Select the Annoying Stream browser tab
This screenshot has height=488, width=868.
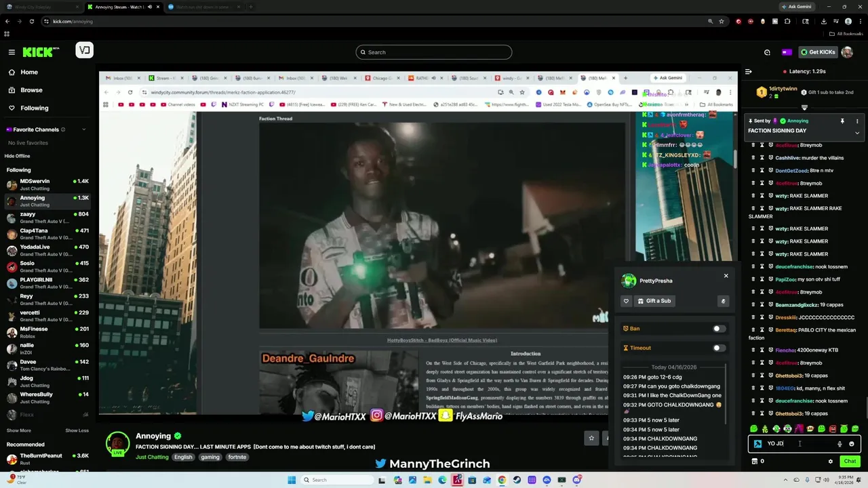coord(123,7)
